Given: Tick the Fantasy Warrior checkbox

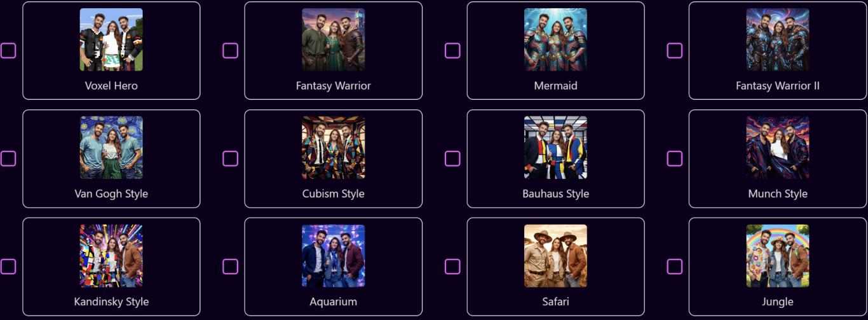Looking at the screenshot, I should [x=230, y=51].
